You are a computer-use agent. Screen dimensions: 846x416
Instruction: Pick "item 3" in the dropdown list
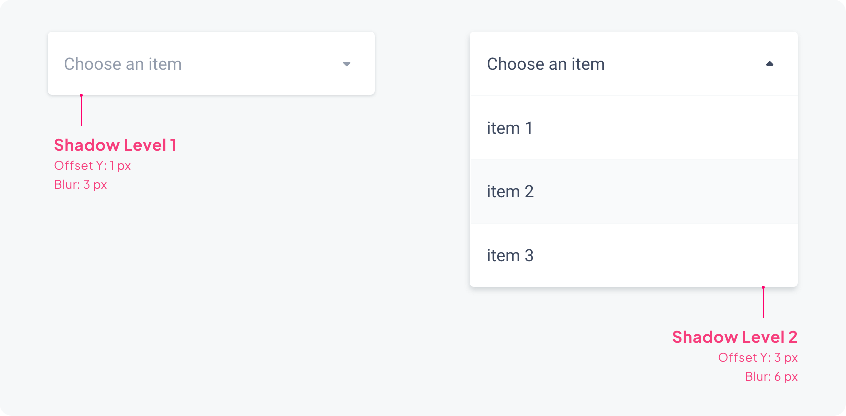pyautogui.click(x=510, y=255)
